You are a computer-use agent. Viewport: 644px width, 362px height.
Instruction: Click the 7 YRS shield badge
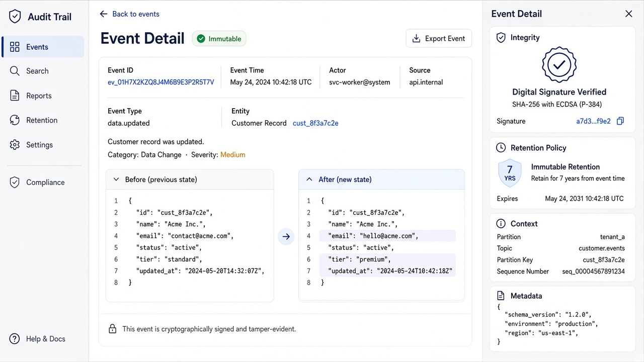[x=510, y=173]
